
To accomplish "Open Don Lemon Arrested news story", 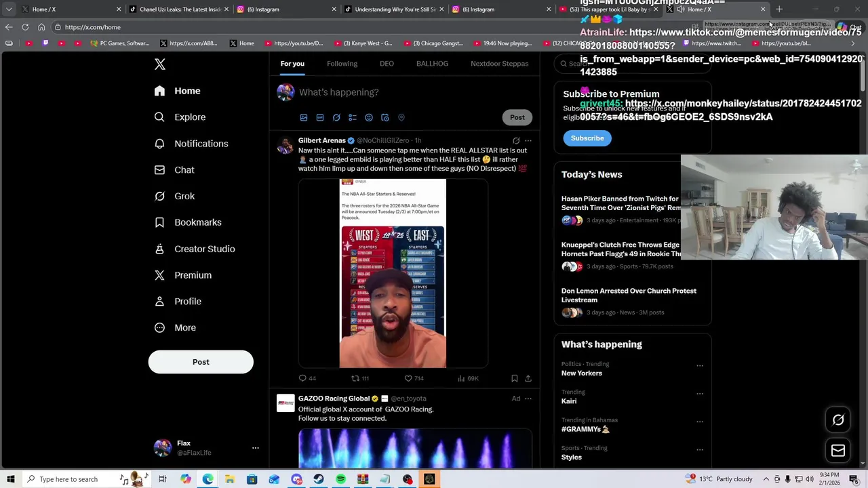I will (629, 296).
